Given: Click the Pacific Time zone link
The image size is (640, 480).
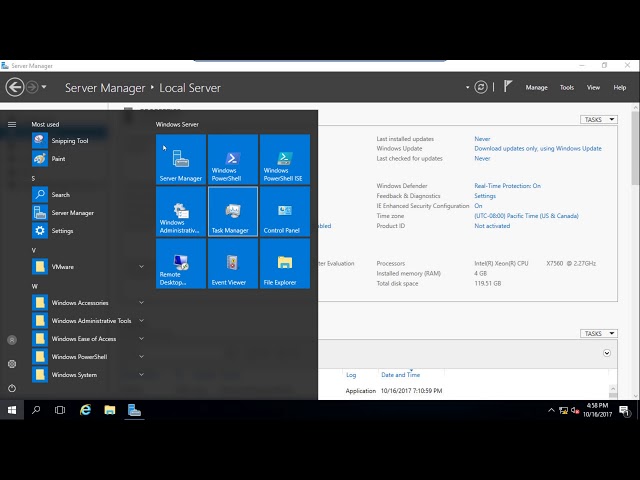Looking at the screenshot, I should click(526, 216).
